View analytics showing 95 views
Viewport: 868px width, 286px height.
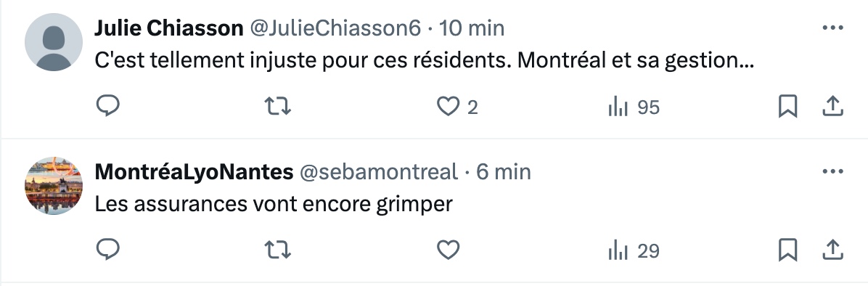pos(634,106)
